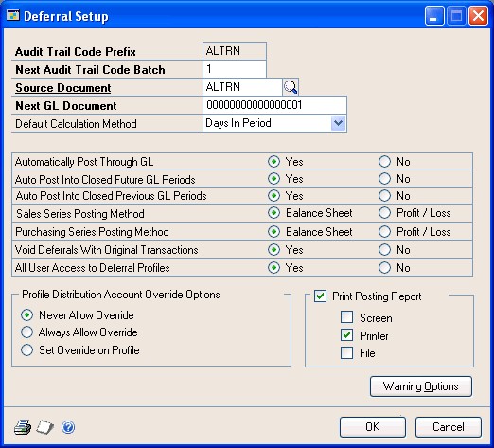Select Yes for Void Deferrals With Original Transactions
494x448 pixels.
[x=273, y=250]
